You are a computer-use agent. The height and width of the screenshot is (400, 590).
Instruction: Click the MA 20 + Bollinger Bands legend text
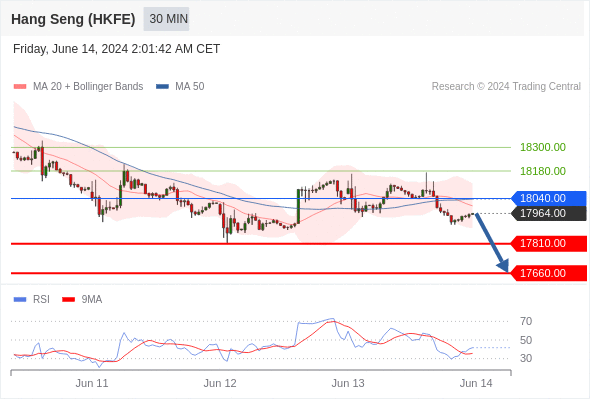[x=88, y=87]
